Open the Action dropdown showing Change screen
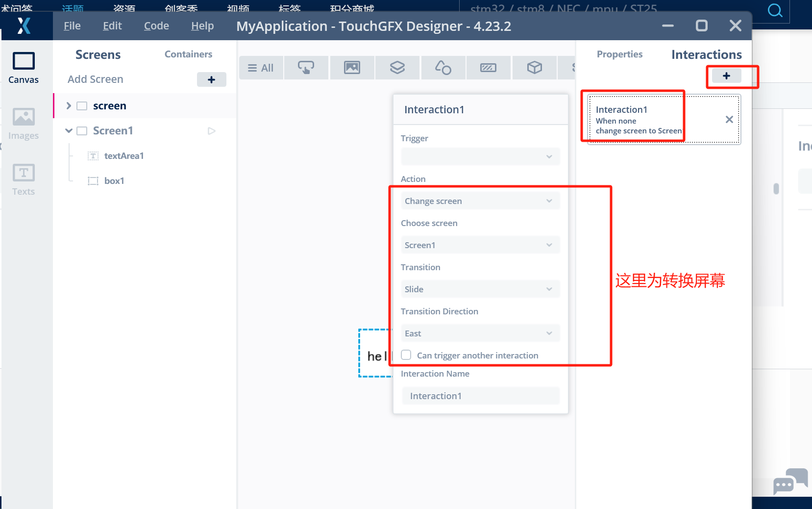The width and height of the screenshot is (812, 509). tap(480, 201)
